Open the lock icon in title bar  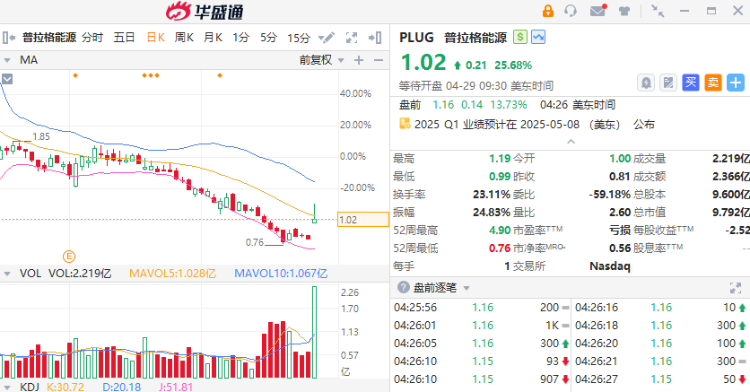click(548, 11)
